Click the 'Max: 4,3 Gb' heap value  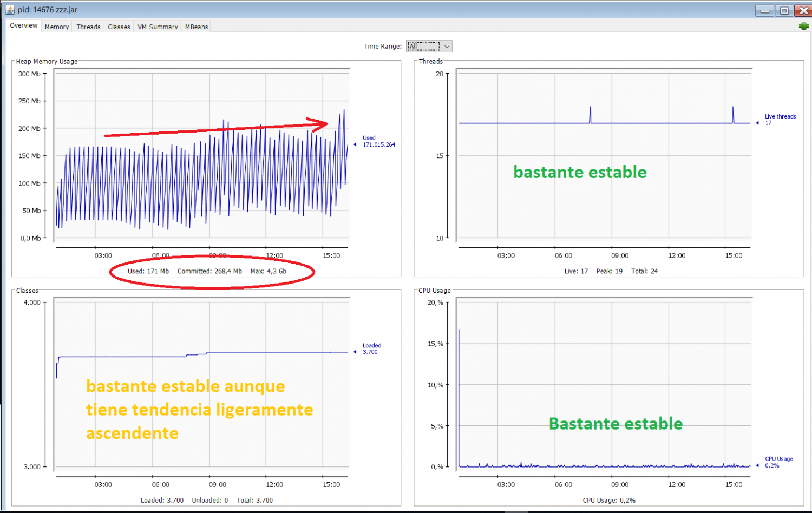268,271
